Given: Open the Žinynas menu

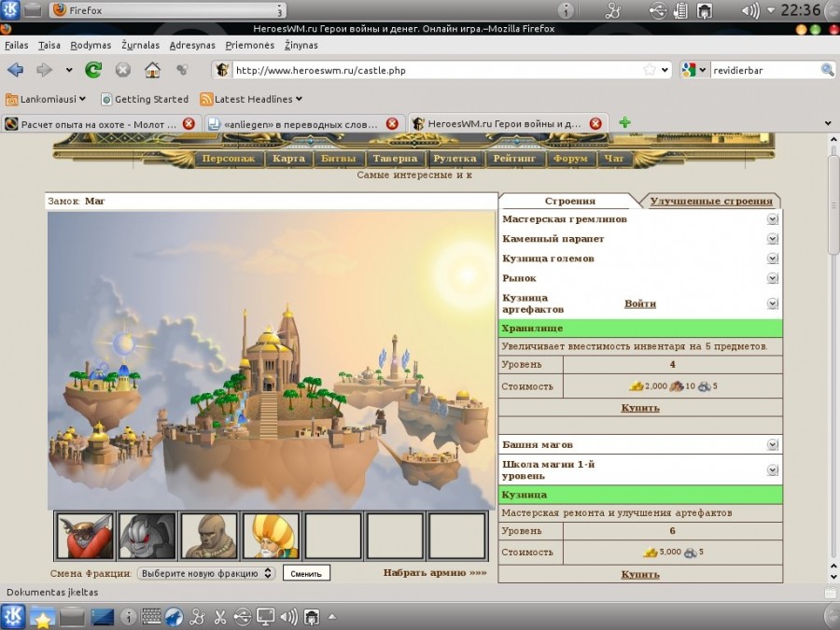Looking at the screenshot, I should click(x=301, y=46).
